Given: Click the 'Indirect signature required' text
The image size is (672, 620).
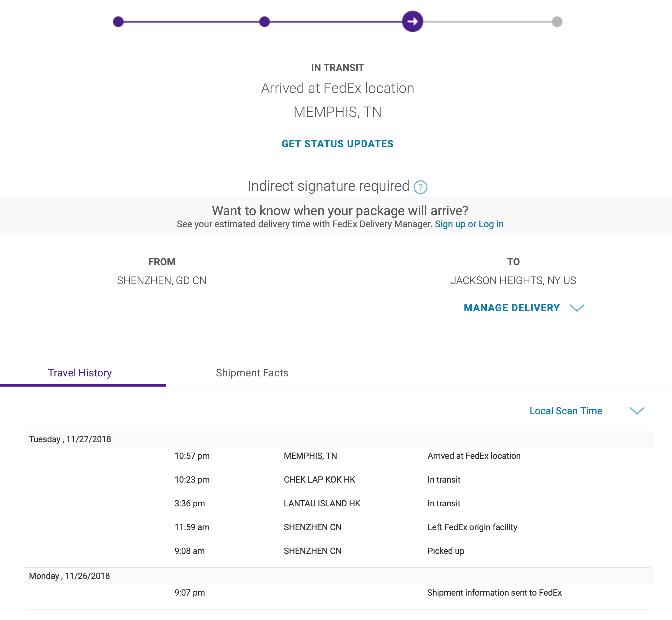Looking at the screenshot, I should 328,186.
